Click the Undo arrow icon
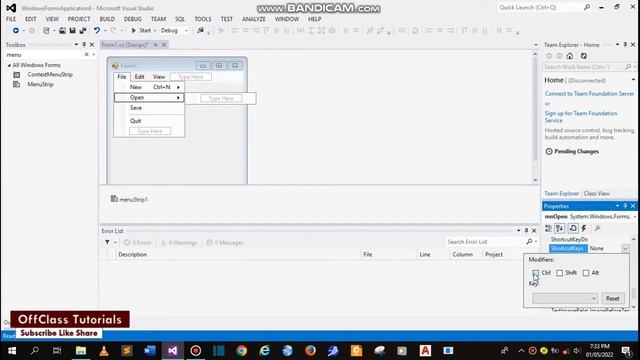640x360 pixels. click(97, 31)
